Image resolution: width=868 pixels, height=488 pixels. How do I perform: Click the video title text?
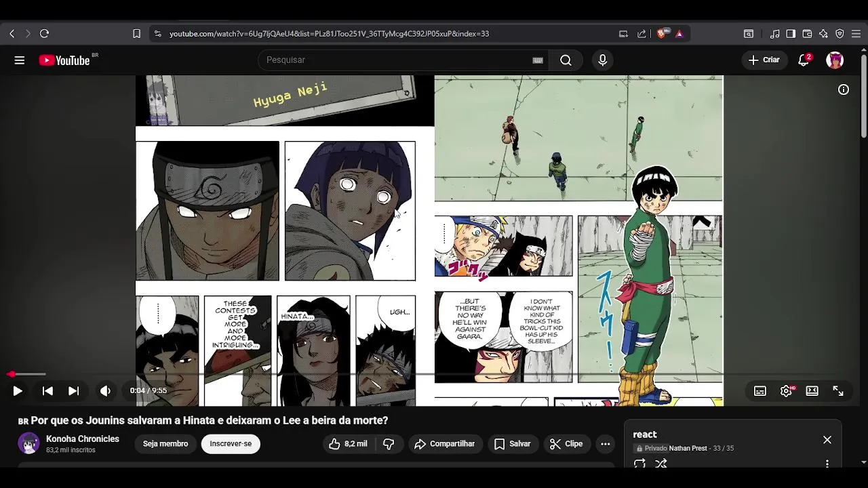[x=210, y=420]
